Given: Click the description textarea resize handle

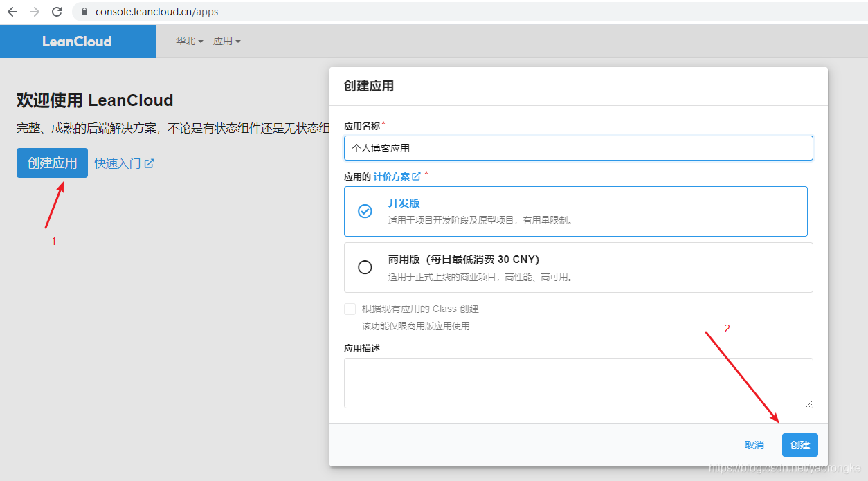Looking at the screenshot, I should [x=808, y=403].
